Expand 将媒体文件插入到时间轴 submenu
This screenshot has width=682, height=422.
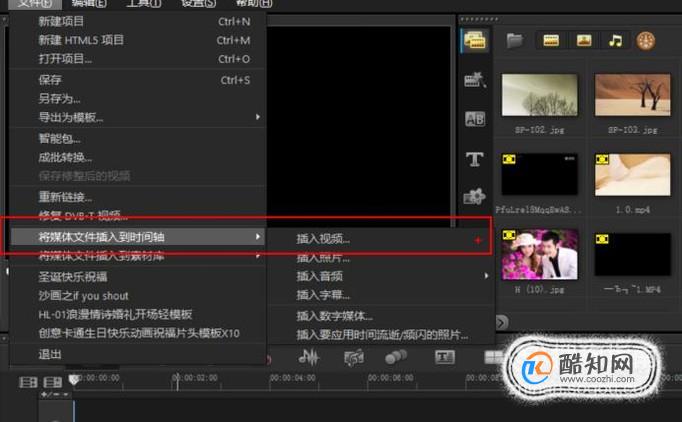point(138,237)
